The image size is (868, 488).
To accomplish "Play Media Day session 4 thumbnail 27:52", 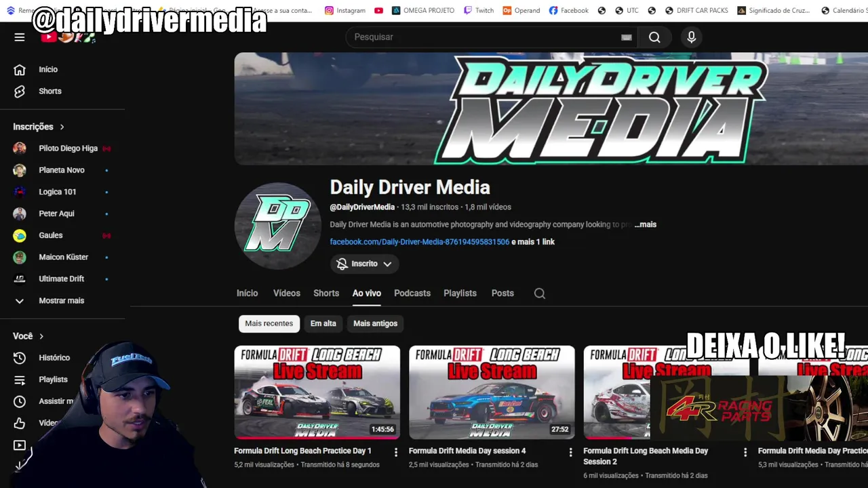I will (x=492, y=392).
